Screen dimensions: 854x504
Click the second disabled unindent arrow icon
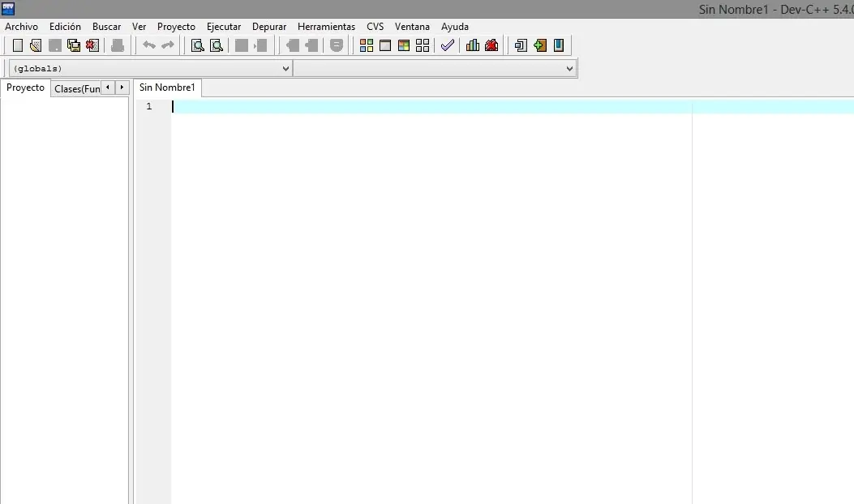(311, 45)
